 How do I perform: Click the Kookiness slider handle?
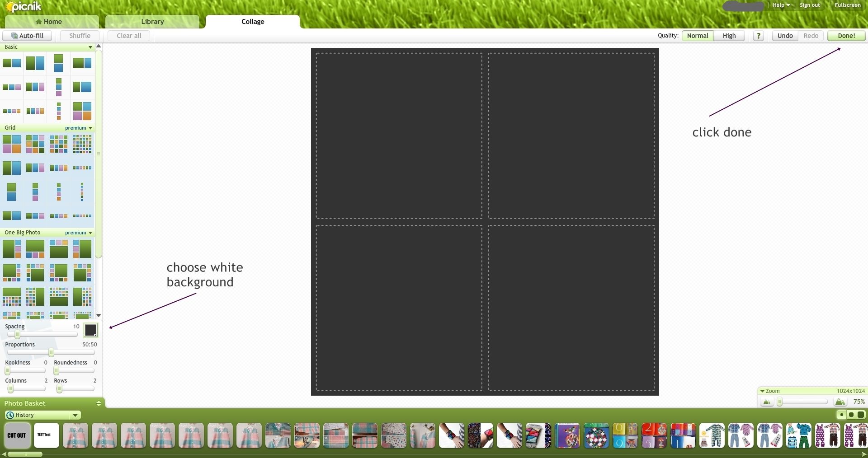8,371
